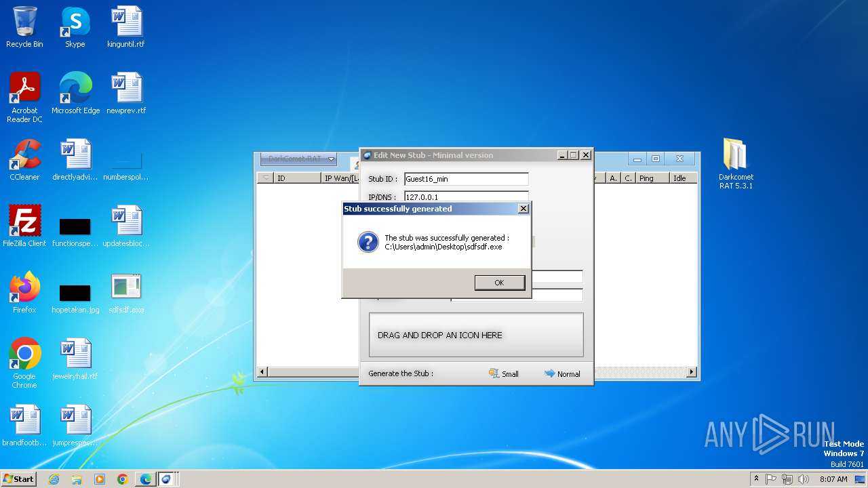Screen dimensions: 868x488
Task: Open Microsoft Edge from the taskbar
Action: coord(146,479)
